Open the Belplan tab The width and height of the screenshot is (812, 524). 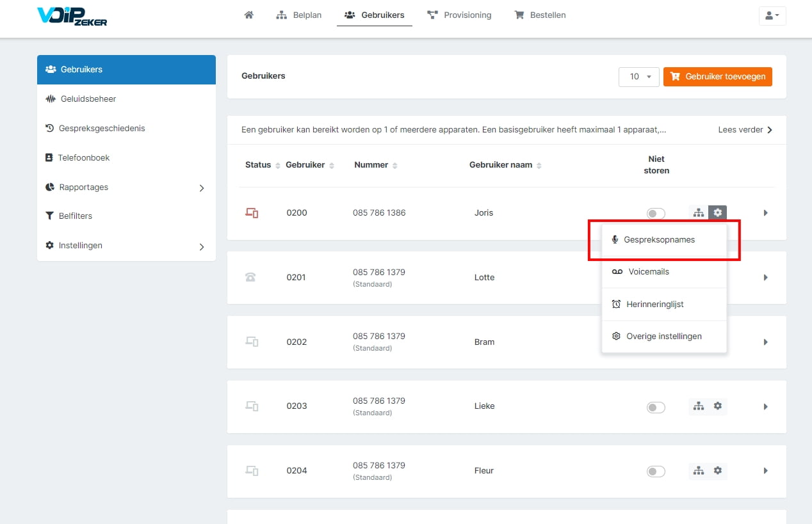pos(299,15)
